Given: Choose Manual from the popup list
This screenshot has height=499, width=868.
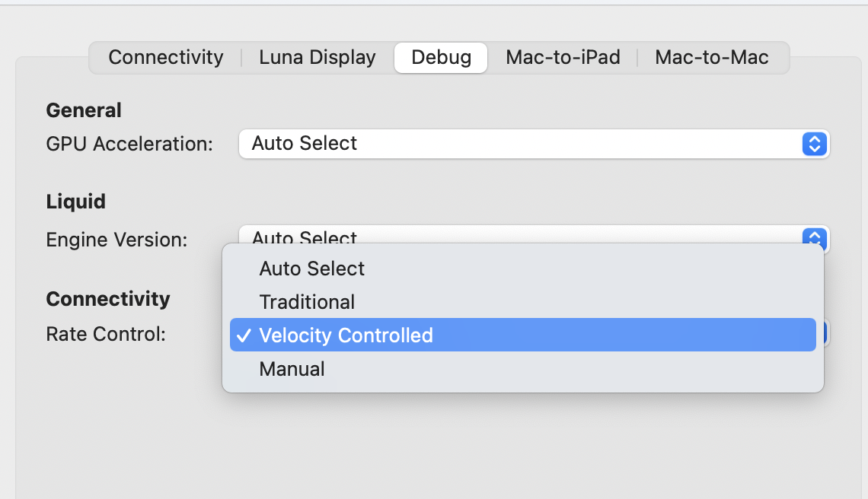Looking at the screenshot, I should 292,369.
